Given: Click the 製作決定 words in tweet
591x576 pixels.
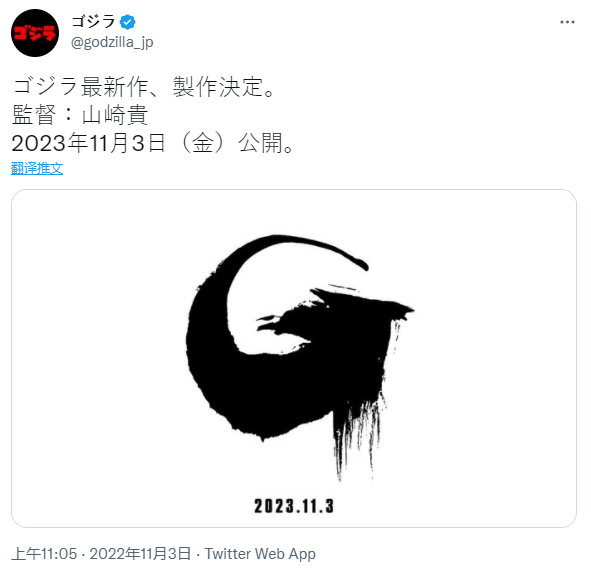Looking at the screenshot, I should click(219, 87).
